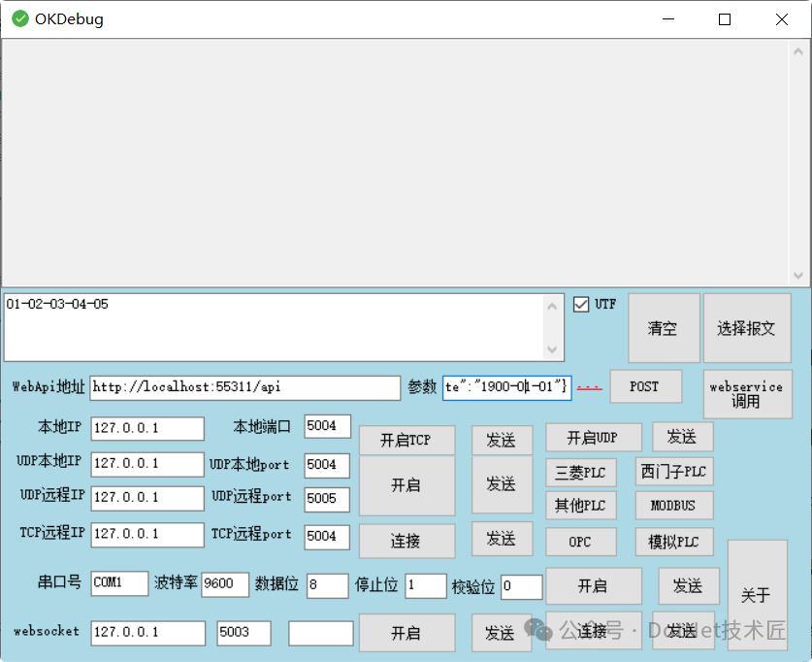812x662 pixels.
Task: Click the 本地端口 field showing 5004
Action: (x=327, y=426)
